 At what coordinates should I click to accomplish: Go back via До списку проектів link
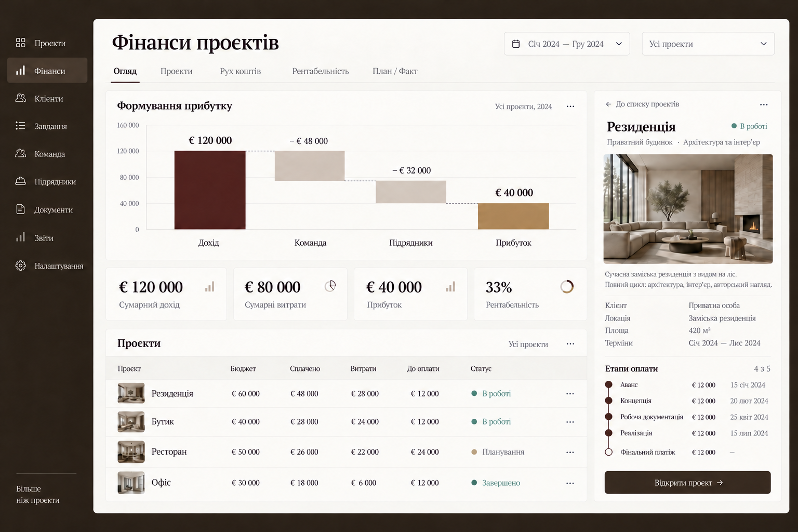[x=642, y=104]
